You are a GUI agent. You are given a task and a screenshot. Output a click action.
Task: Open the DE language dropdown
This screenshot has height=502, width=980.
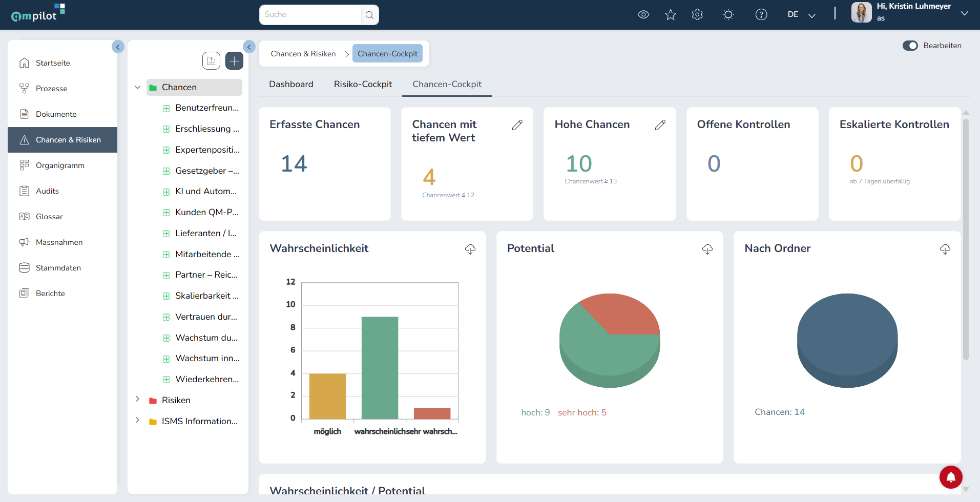802,15
